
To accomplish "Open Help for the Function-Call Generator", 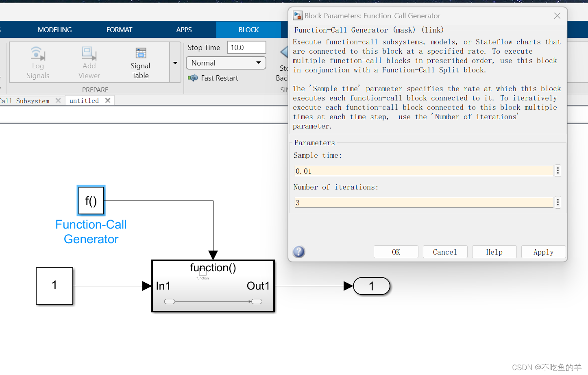I will 494,251.
